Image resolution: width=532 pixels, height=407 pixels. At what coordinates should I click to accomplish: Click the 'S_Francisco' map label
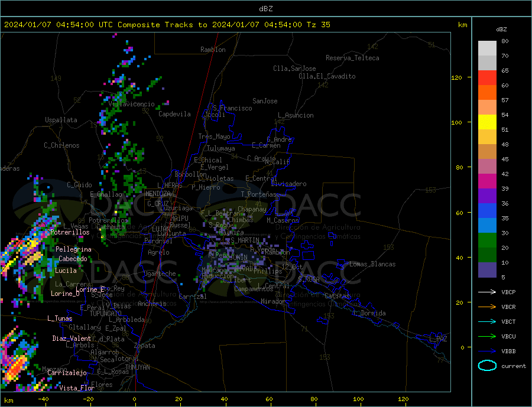pyautogui.click(x=233, y=109)
